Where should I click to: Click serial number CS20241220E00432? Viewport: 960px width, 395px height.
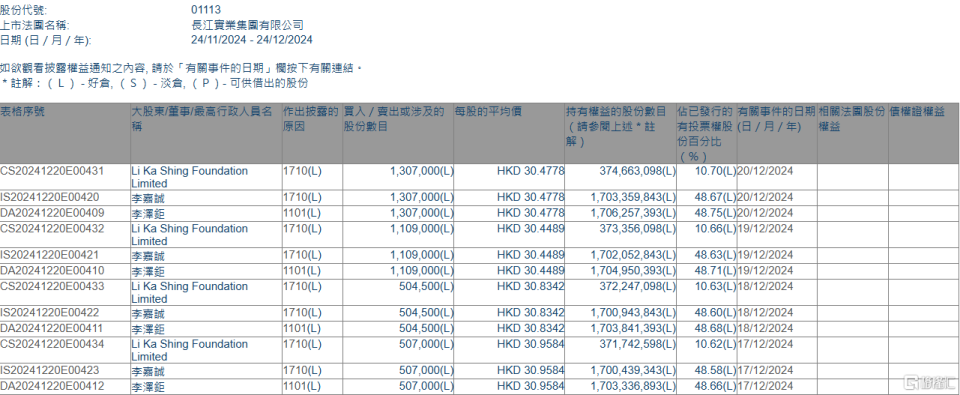point(53,228)
